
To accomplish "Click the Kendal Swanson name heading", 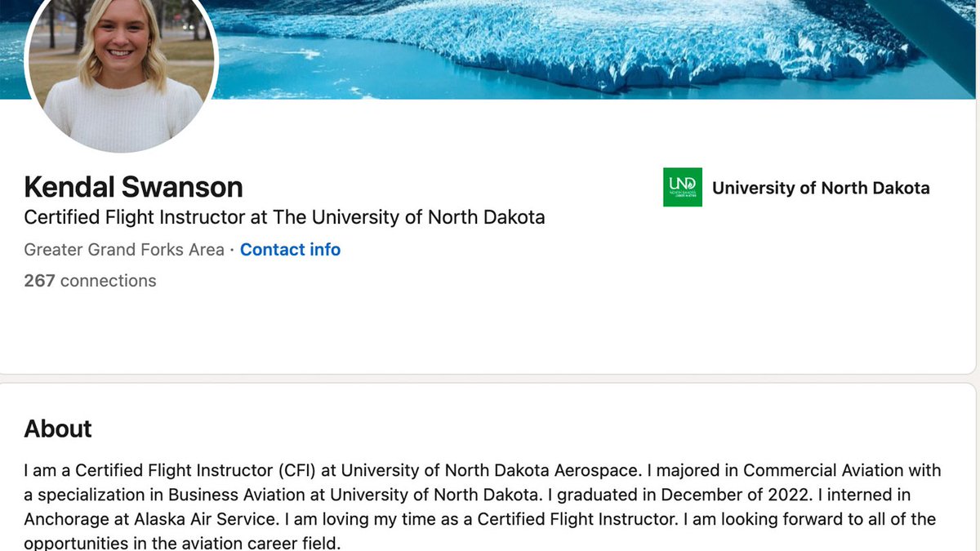I will click(x=133, y=187).
